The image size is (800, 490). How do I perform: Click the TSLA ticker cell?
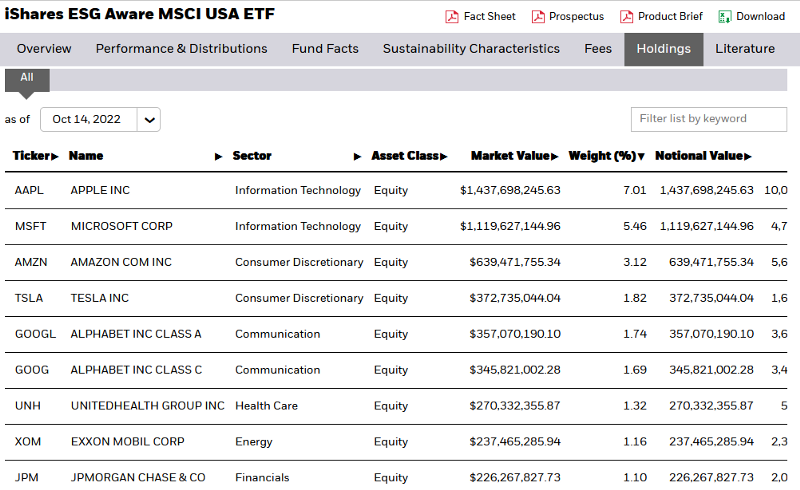tap(29, 298)
